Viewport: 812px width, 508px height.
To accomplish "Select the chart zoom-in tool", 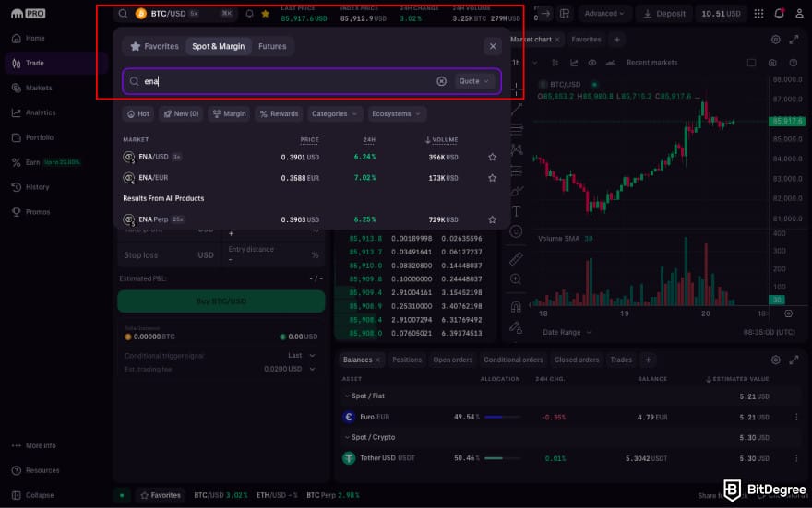I will [x=517, y=279].
